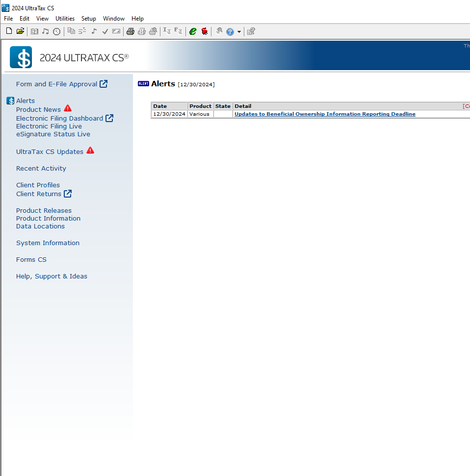Open Help, Support & Ideas link
This screenshot has width=470, height=476.
(52, 276)
